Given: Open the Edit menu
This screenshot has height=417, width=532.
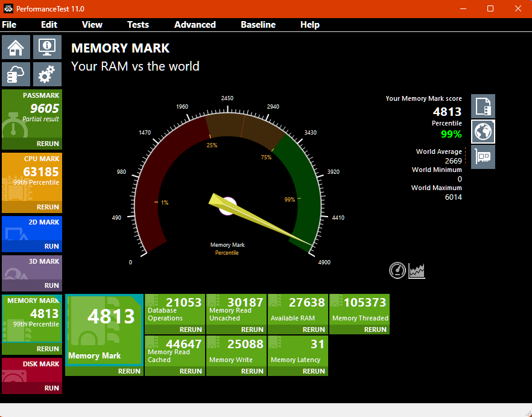Looking at the screenshot, I should pos(49,25).
